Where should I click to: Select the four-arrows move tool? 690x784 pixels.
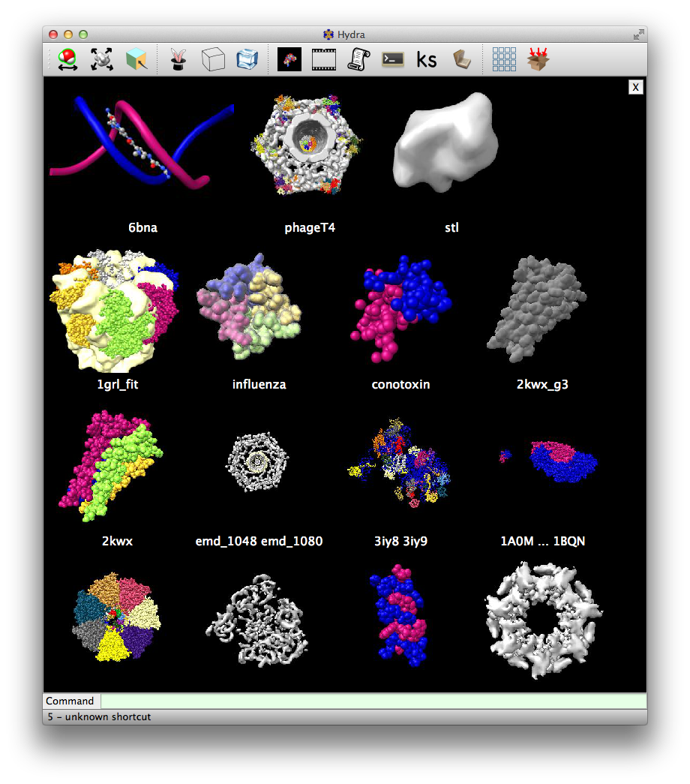pos(102,59)
